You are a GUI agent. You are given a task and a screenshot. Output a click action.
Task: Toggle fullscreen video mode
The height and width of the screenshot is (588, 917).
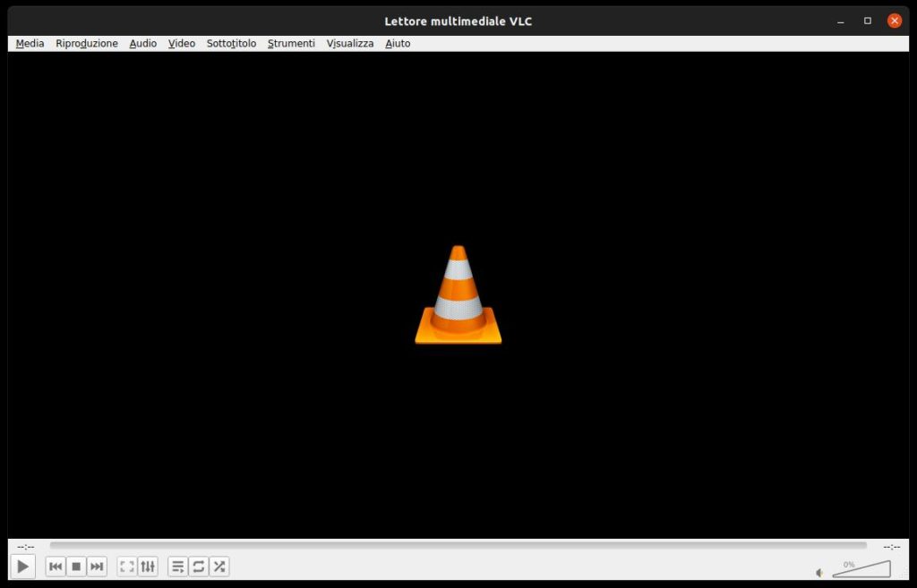[x=127, y=567]
